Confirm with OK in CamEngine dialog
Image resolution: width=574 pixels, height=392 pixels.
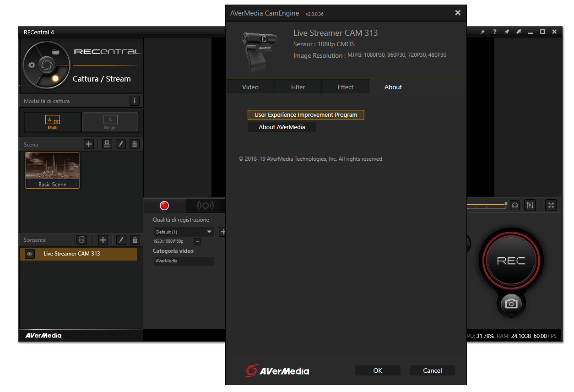pyautogui.click(x=378, y=370)
